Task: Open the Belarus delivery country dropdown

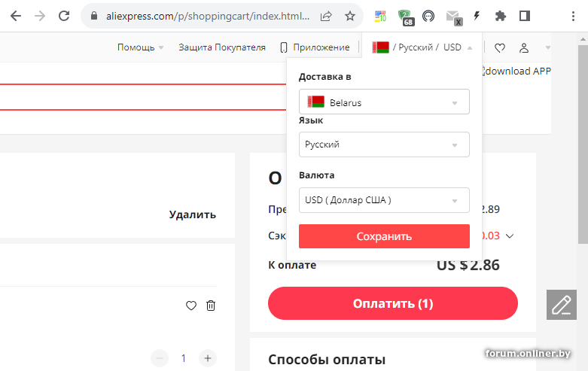Action: (x=384, y=102)
